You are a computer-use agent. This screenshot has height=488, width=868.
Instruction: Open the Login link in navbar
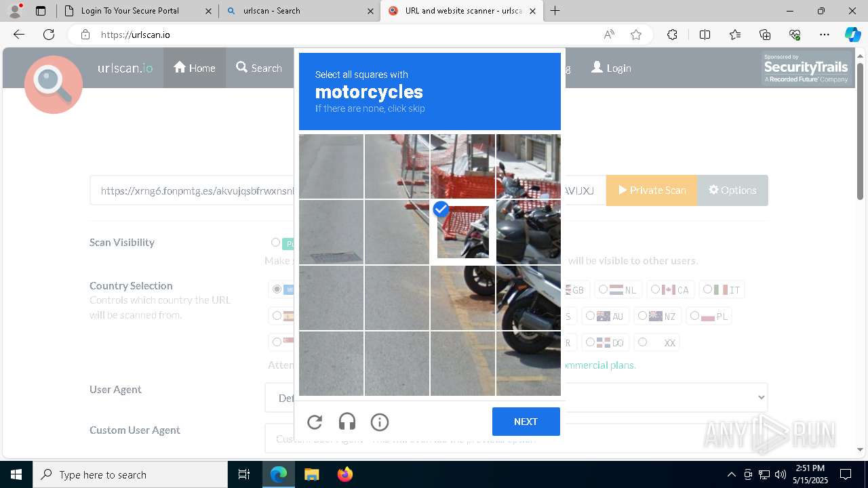(x=611, y=68)
